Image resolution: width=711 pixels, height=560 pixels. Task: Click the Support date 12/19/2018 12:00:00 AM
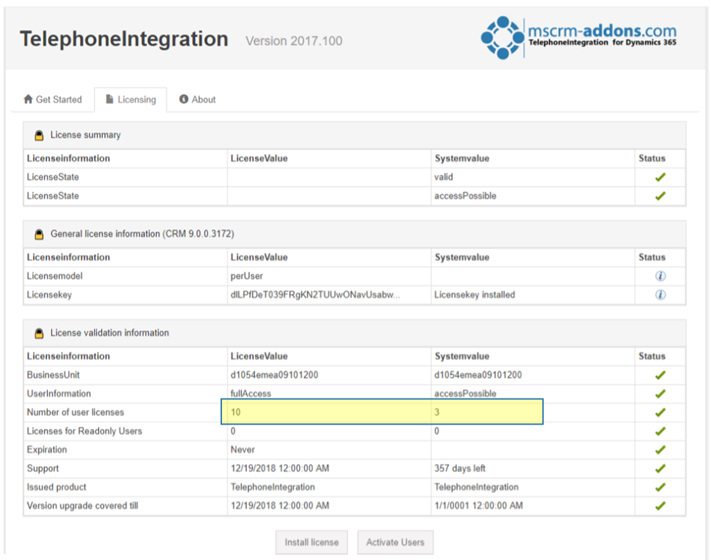point(280,468)
